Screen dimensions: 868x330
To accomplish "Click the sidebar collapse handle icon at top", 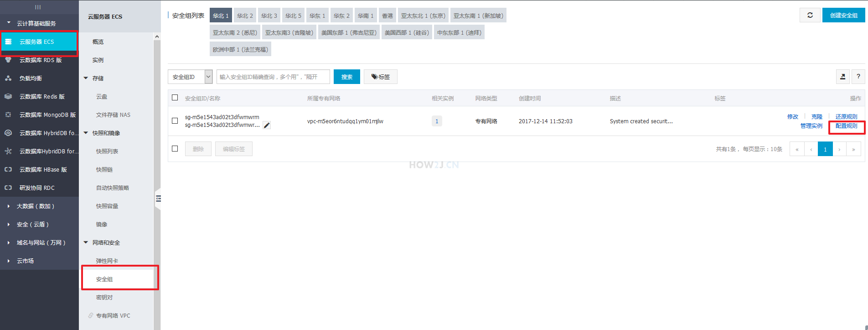I will coord(38,7).
